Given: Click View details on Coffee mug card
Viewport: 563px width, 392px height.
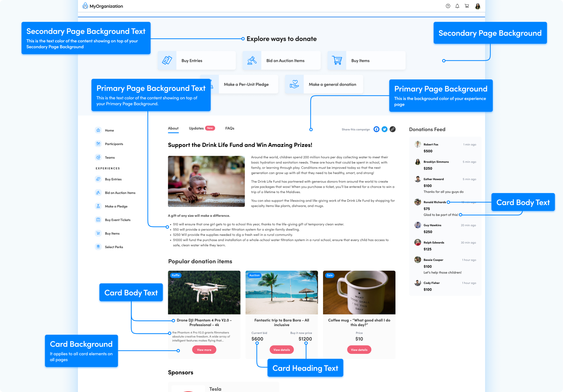Looking at the screenshot, I should point(359,350).
